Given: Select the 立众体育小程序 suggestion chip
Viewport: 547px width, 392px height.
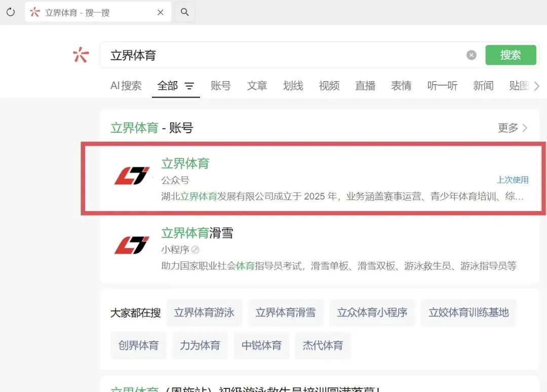Looking at the screenshot, I should (372, 312).
